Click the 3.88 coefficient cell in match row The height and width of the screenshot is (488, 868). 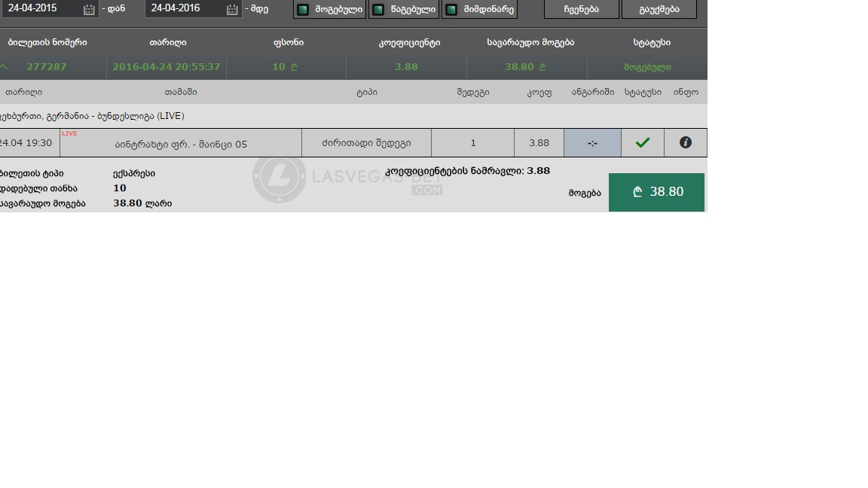[x=539, y=143]
